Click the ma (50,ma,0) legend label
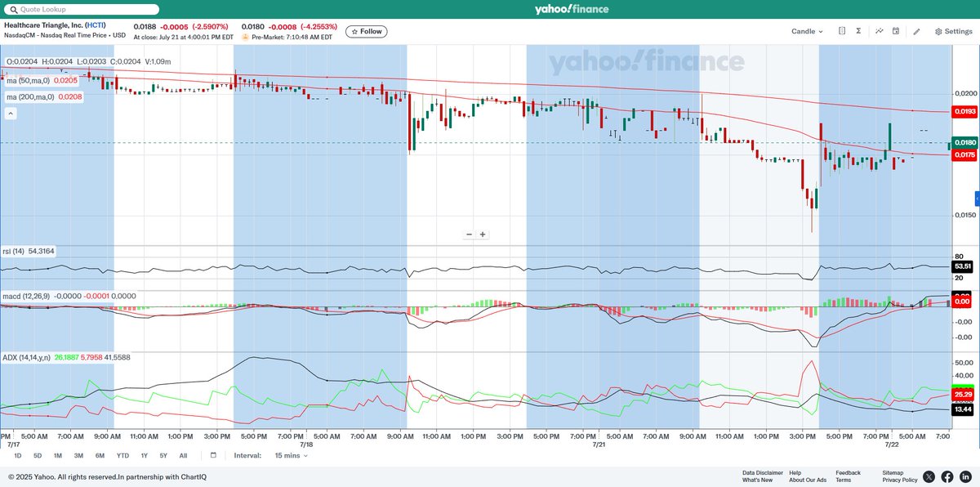The width and height of the screenshot is (980, 487). [x=29, y=80]
